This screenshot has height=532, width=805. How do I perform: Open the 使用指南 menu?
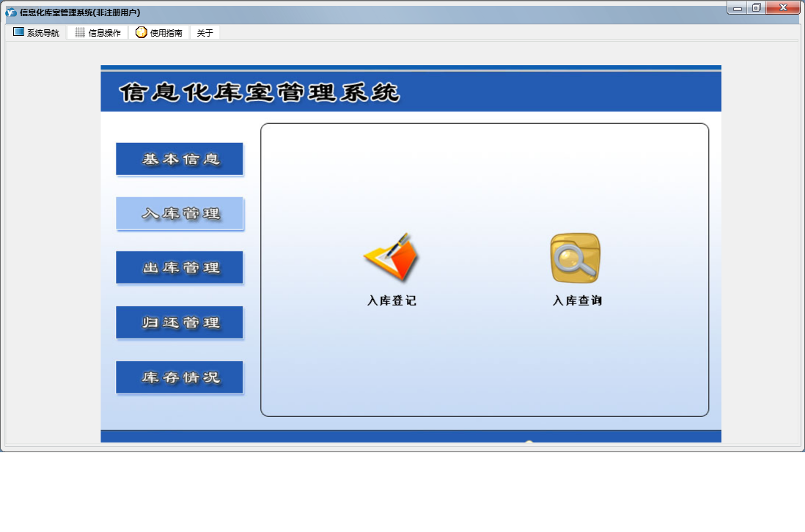click(158, 32)
